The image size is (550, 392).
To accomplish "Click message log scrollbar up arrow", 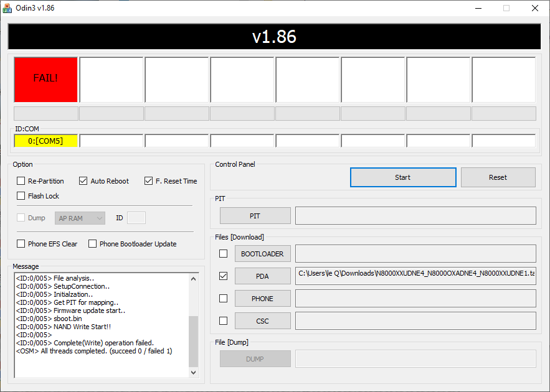I will coord(193,279).
